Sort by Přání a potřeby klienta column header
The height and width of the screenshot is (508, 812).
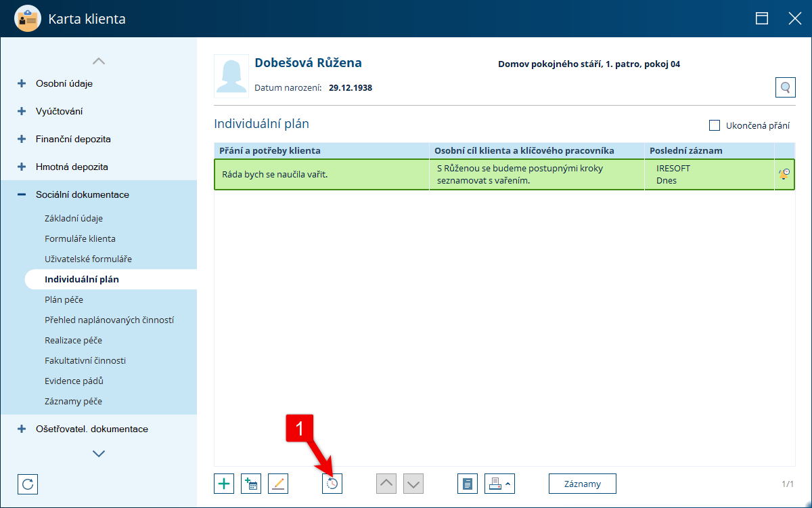point(321,150)
